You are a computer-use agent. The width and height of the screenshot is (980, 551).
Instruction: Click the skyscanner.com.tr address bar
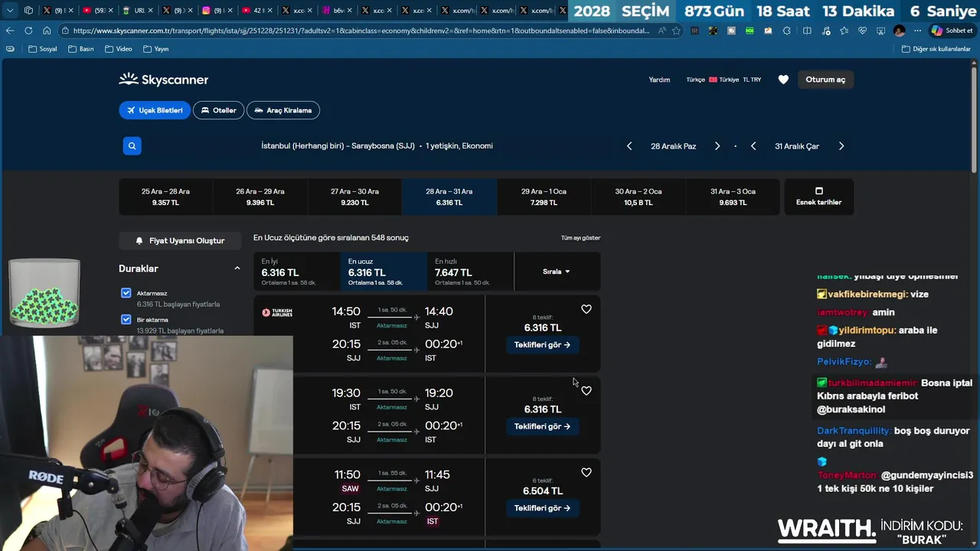point(360,31)
